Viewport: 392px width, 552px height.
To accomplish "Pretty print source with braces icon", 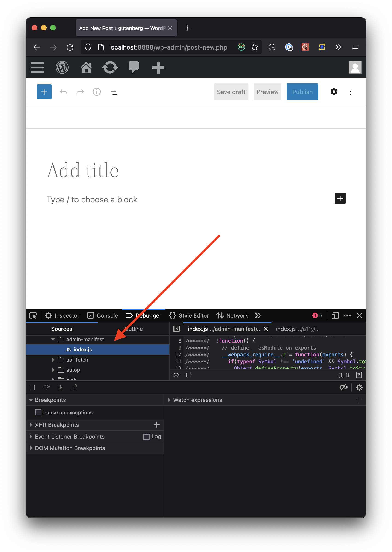I will tap(189, 375).
